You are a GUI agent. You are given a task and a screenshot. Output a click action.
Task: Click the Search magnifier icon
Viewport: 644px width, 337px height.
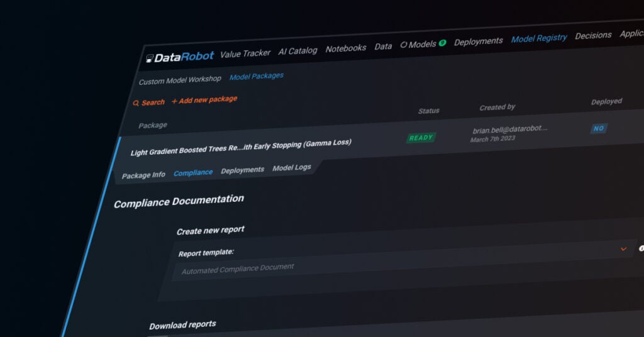(x=136, y=103)
